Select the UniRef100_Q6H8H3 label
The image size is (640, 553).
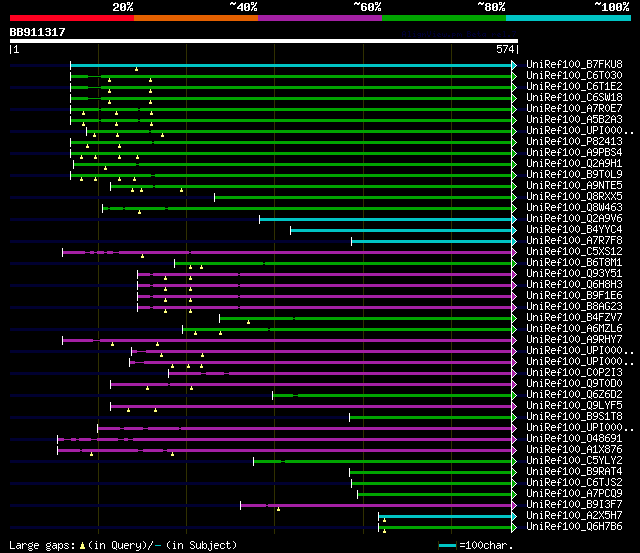574,285
